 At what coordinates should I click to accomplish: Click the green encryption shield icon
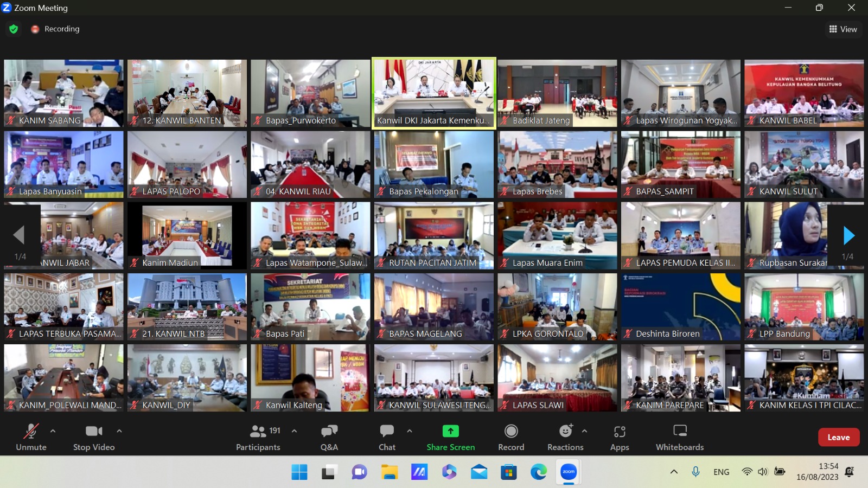point(14,29)
